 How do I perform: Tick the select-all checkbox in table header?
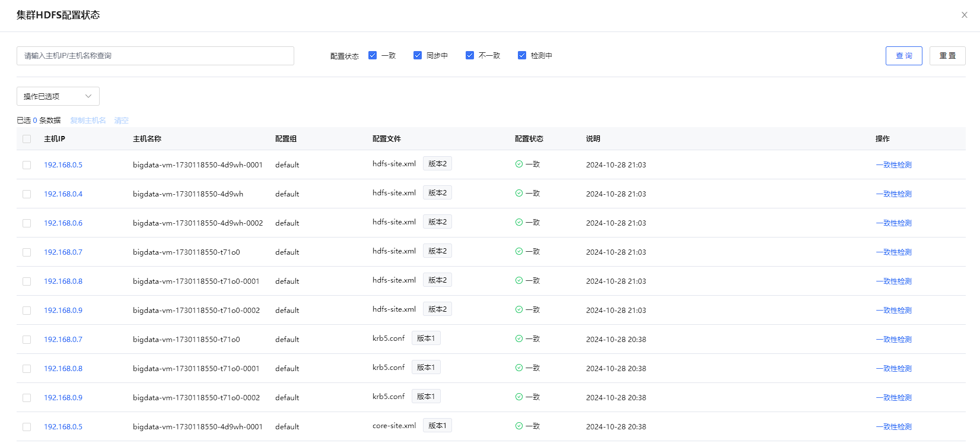click(x=27, y=139)
